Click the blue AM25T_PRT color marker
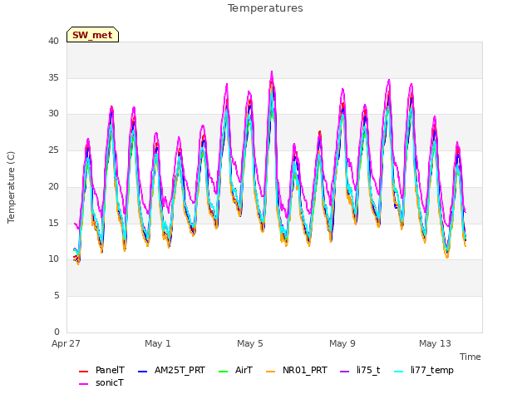 point(142,372)
